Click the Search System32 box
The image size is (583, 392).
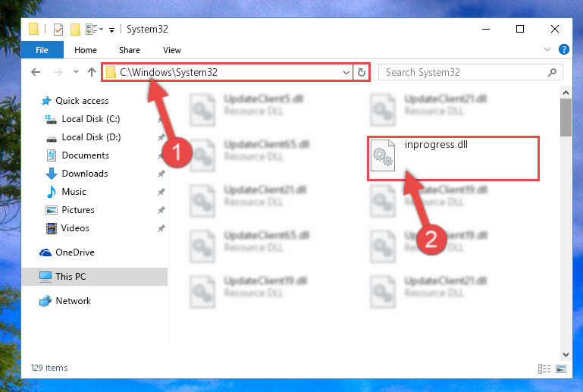pyautogui.click(x=470, y=72)
